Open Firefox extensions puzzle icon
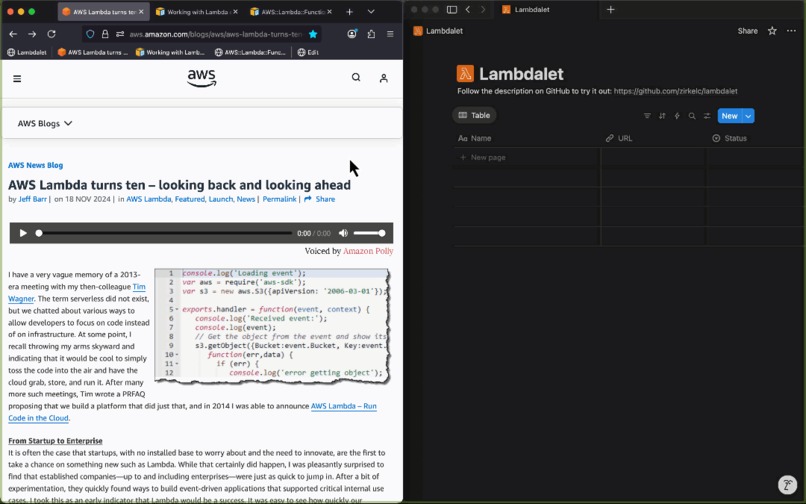 371,34
